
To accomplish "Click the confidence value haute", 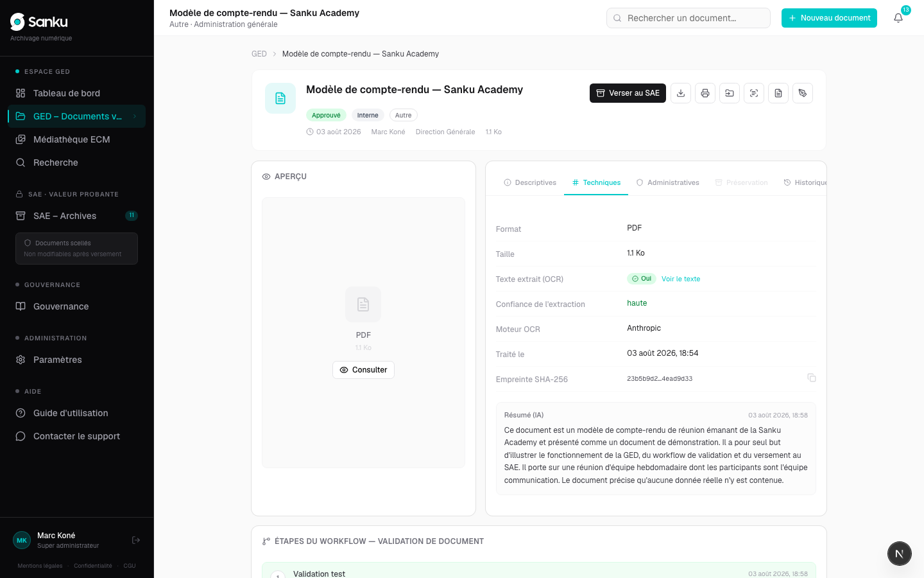I will point(637,303).
